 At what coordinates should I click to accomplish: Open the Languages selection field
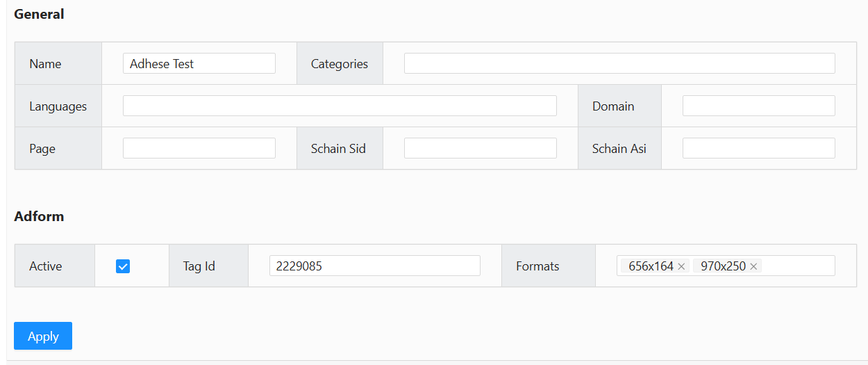coord(339,106)
